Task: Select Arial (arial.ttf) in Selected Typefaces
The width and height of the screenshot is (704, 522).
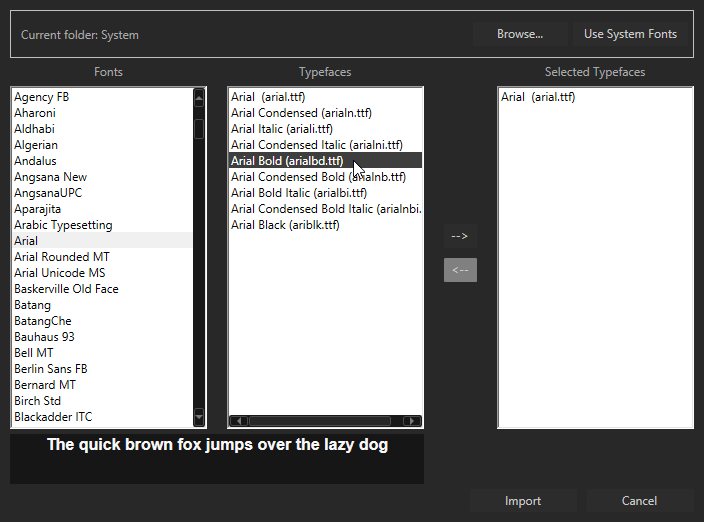Action: [538, 97]
